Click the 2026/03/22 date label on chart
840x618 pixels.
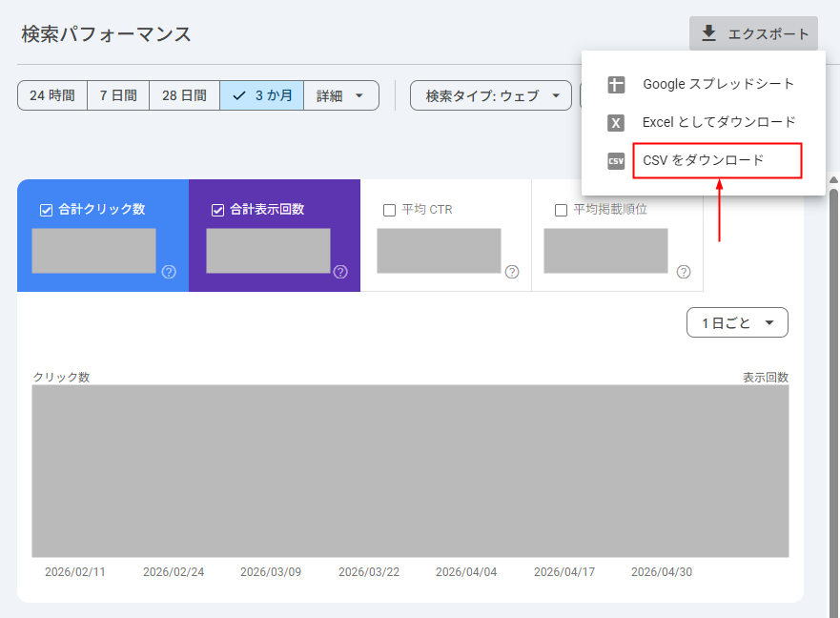pyautogui.click(x=369, y=572)
